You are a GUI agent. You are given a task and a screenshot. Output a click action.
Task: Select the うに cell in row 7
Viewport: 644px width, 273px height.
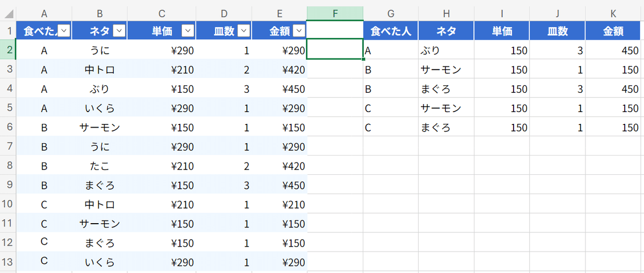pyautogui.click(x=99, y=146)
